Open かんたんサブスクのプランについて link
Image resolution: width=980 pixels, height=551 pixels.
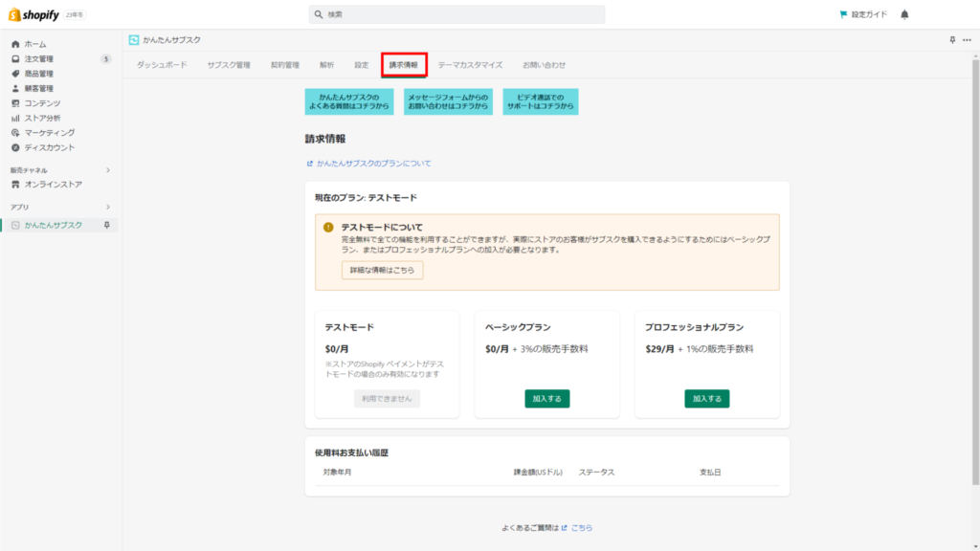pyautogui.click(x=374, y=164)
